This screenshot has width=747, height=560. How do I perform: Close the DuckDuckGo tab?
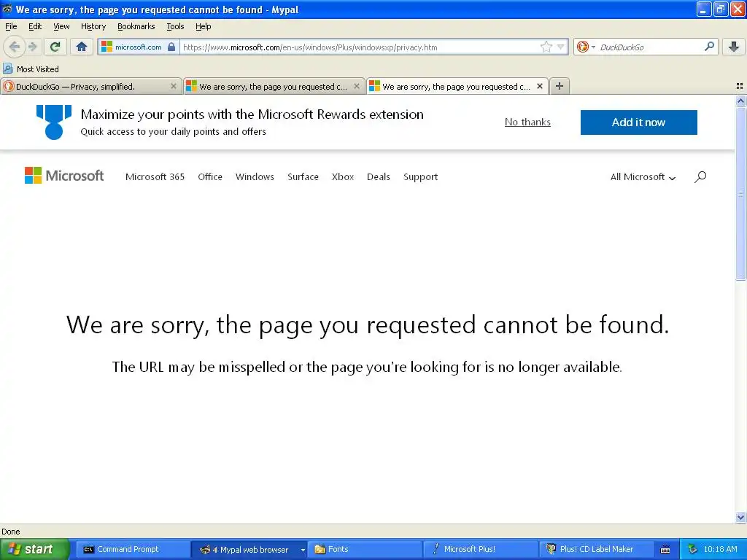pyautogui.click(x=174, y=86)
